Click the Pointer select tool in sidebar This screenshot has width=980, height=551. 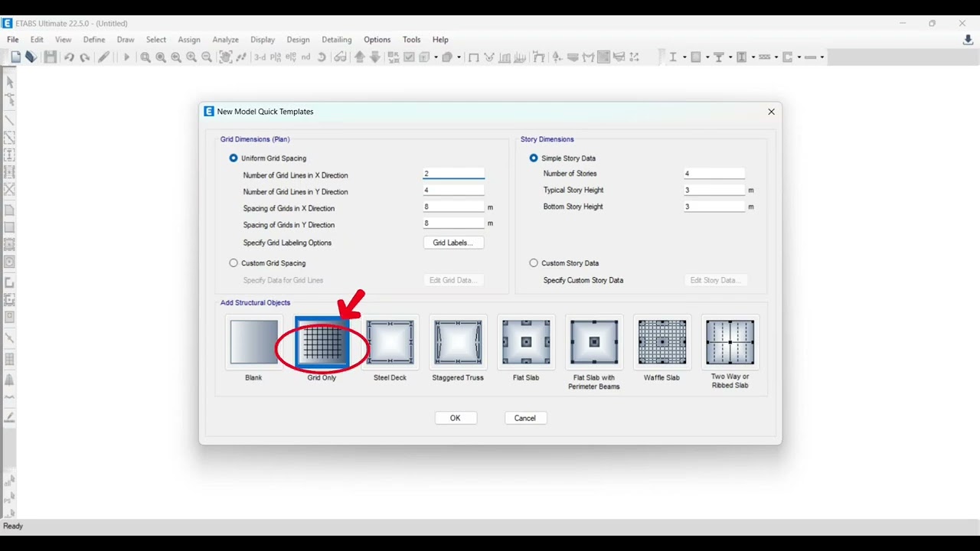click(x=10, y=82)
